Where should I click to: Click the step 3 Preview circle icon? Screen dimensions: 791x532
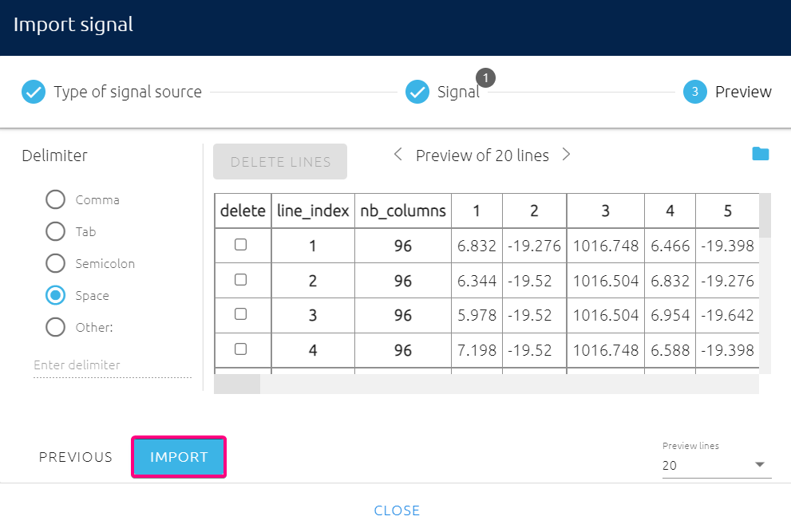click(x=695, y=93)
